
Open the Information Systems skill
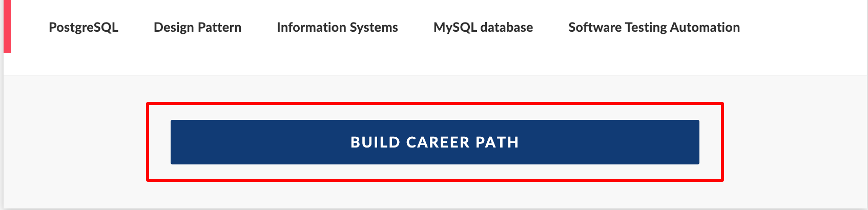coord(337,28)
